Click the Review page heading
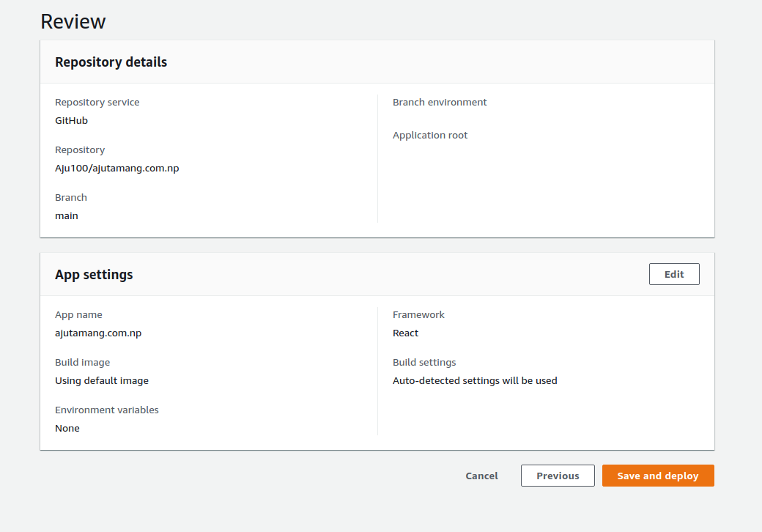Image resolution: width=762 pixels, height=532 pixels. (x=73, y=21)
